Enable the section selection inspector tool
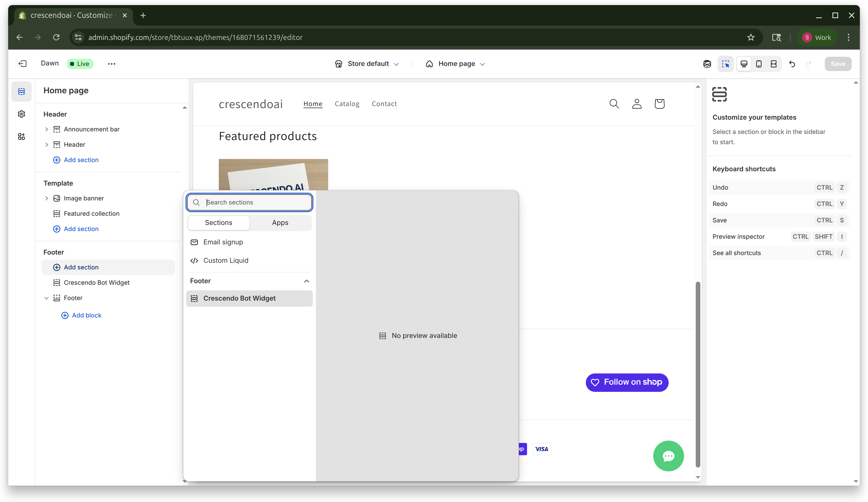Image resolution: width=868 pixels, height=502 pixels. [x=725, y=64]
